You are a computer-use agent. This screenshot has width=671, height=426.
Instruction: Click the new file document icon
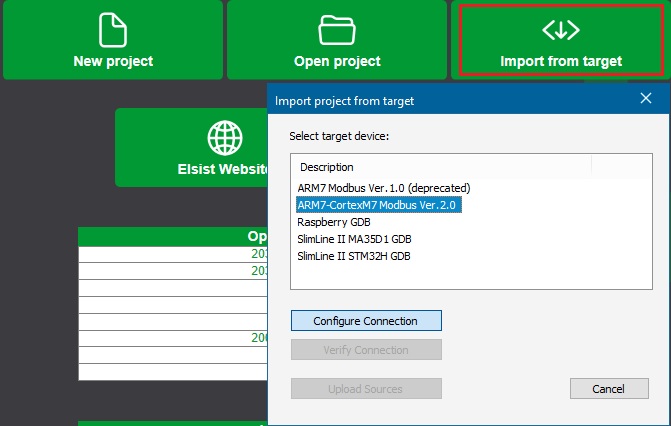pos(113,30)
